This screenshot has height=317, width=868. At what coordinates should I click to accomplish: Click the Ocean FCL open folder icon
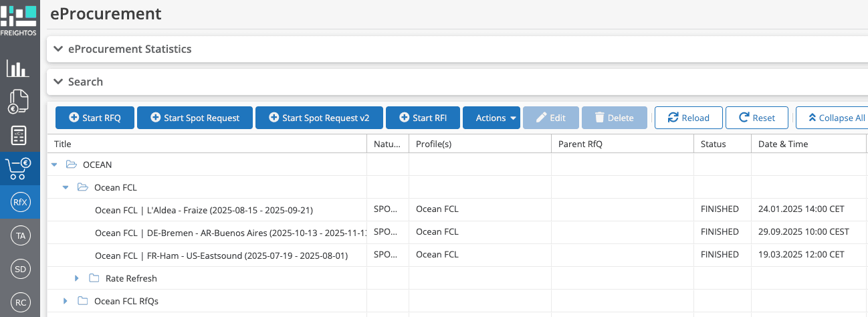pos(83,187)
